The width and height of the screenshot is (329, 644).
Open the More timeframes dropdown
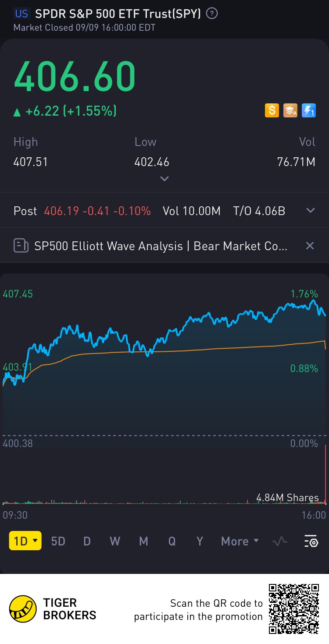(240, 541)
